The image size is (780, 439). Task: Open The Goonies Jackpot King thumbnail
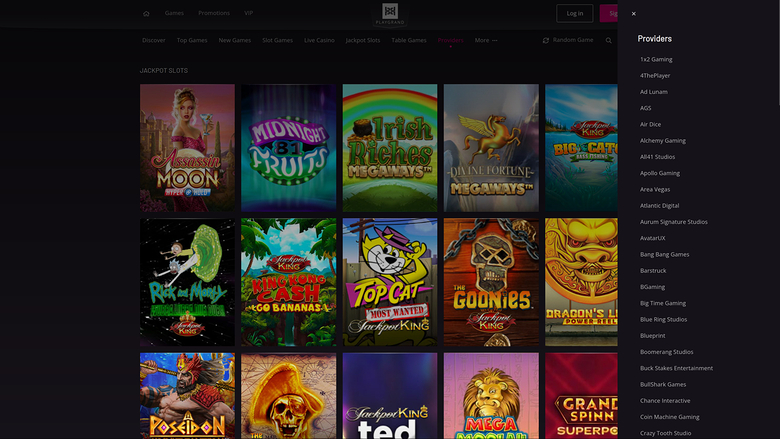[491, 282]
